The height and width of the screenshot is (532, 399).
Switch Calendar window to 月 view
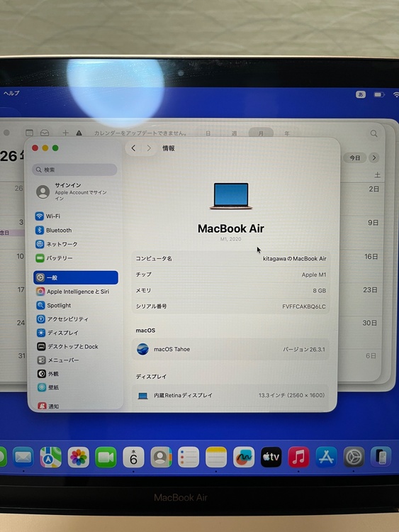(x=261, y=133)
